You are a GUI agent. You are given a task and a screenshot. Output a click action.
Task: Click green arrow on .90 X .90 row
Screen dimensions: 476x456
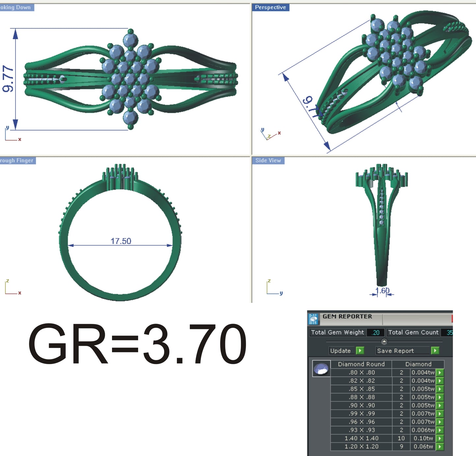[440, 405]
